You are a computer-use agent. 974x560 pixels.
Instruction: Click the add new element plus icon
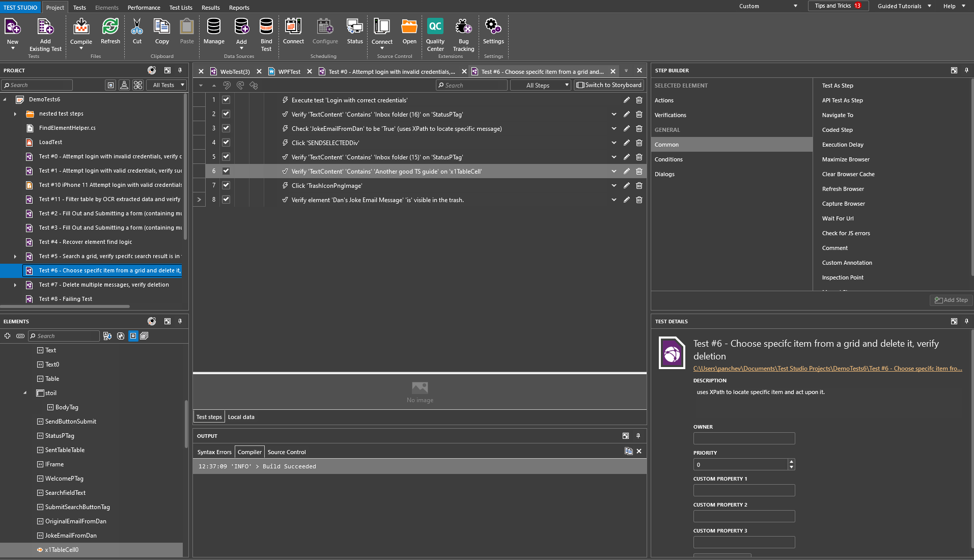(7, 336)
